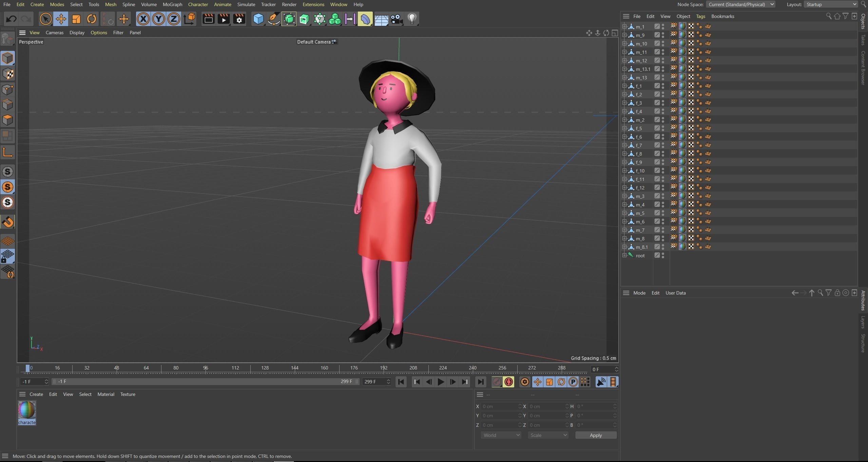Click Render View clapperboard icon

(x=208, y=19)
